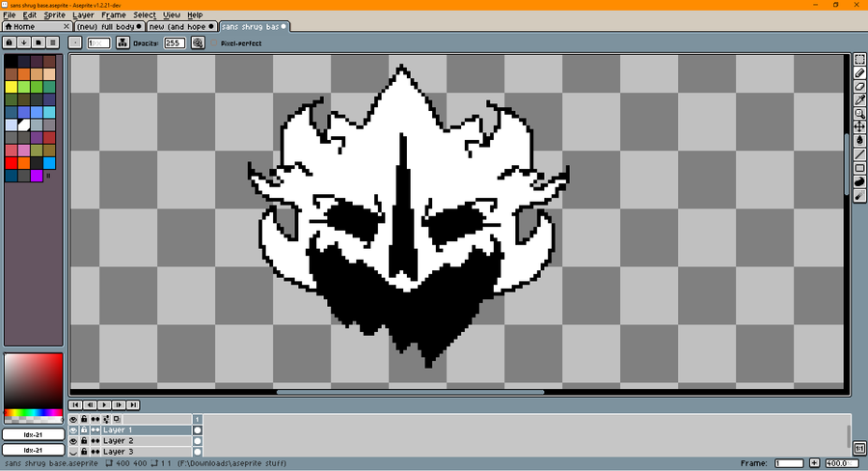Click frame 1 header in timeline
Screen dimensions: 868x471
(198, 420)
